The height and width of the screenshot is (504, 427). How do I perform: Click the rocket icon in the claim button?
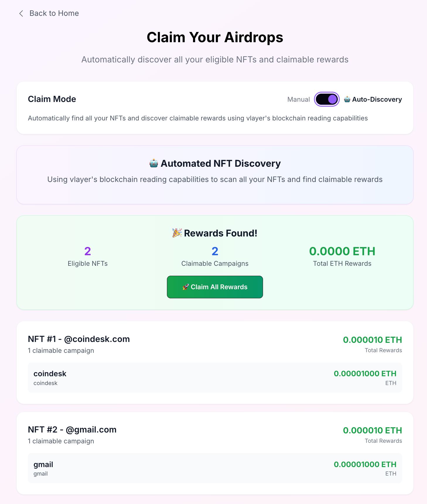point(186,287)
